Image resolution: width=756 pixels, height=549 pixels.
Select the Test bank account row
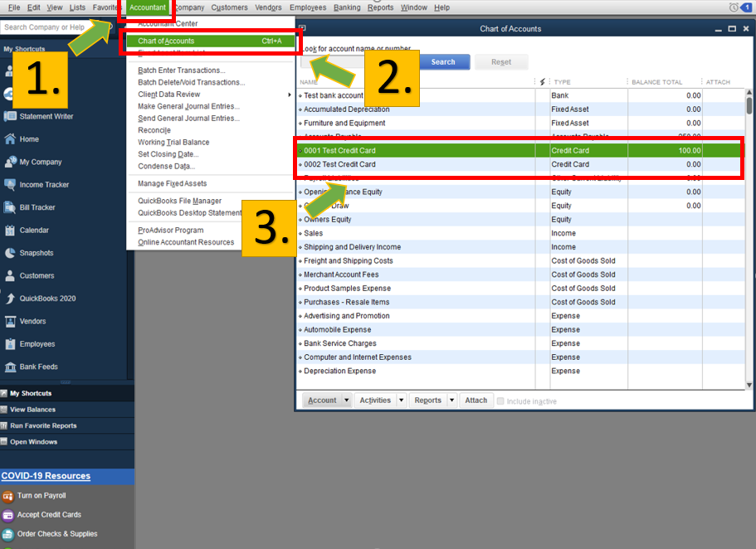tap(520, 95)
